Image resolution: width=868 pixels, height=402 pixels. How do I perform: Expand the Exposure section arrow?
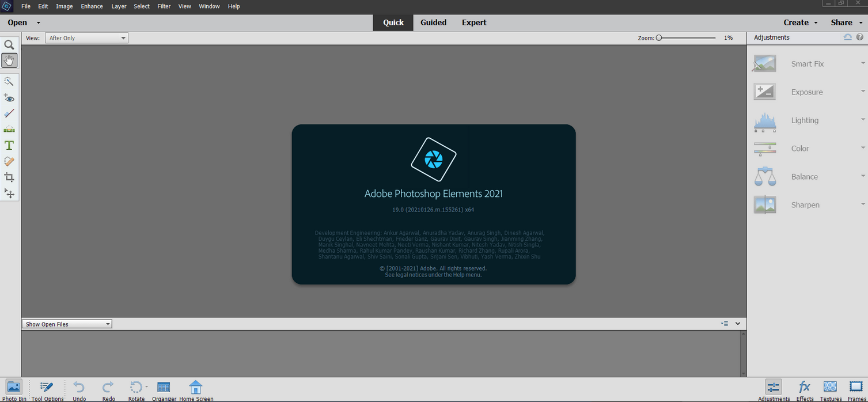[863, 91]
